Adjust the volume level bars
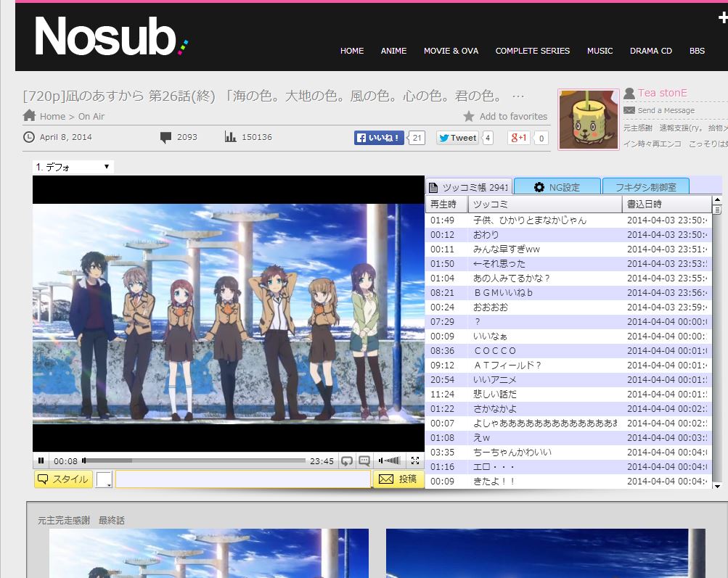 click(x=389, y=461)
